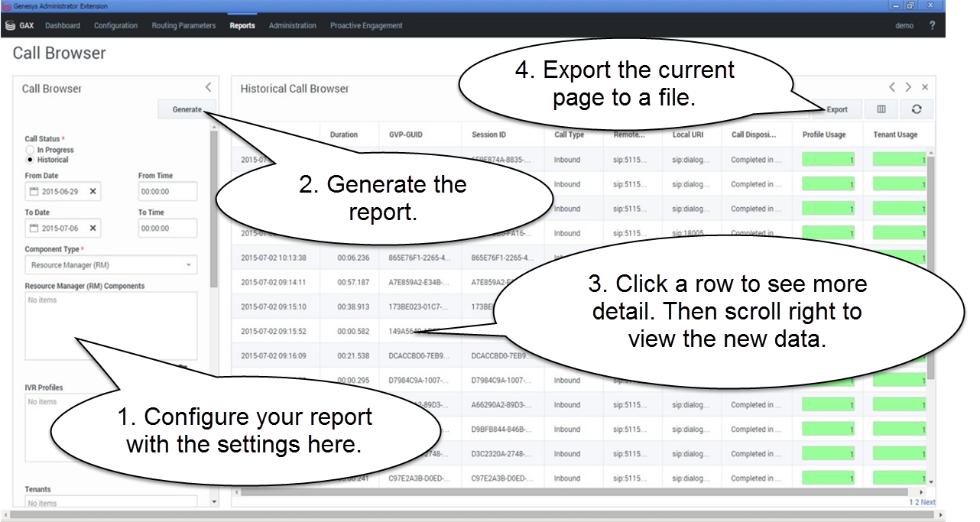Click the refresh icon in Historical Call Browser
980x522 pixels.
(x=916, y=109)
